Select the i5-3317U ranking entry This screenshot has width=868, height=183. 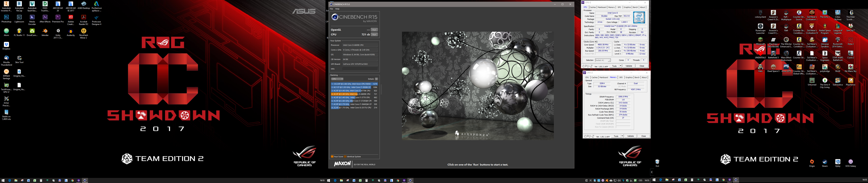tap(354, 107)
